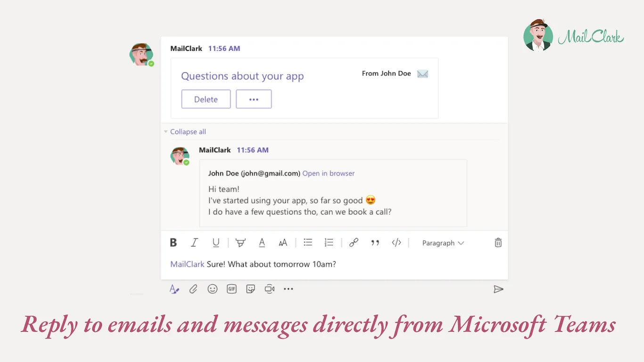The width and height of the screenshot is (644, 362).
Task: Open the sticker picker
Action: point(251,289)
